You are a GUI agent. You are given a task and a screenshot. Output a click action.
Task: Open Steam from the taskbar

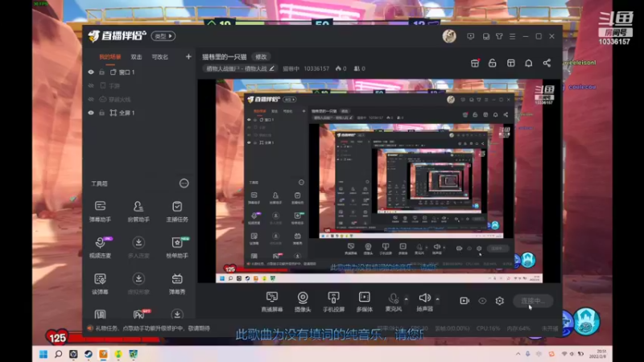click(x=89, y=354)
